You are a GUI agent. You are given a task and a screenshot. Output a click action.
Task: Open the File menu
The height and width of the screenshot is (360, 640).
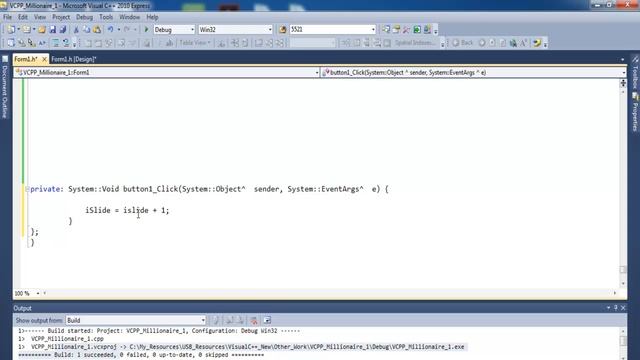point(7,17)
